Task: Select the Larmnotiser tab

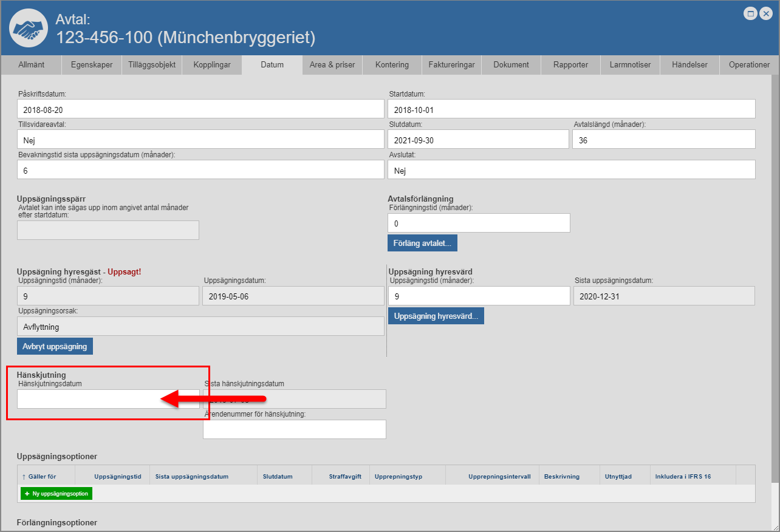Action: tap(630, 65)
